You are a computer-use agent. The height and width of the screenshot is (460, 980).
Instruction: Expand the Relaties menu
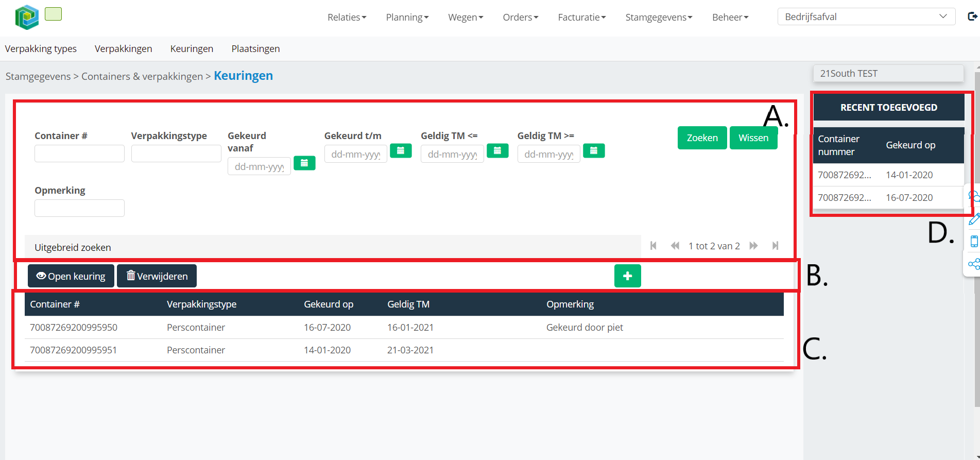pos(347,17)
